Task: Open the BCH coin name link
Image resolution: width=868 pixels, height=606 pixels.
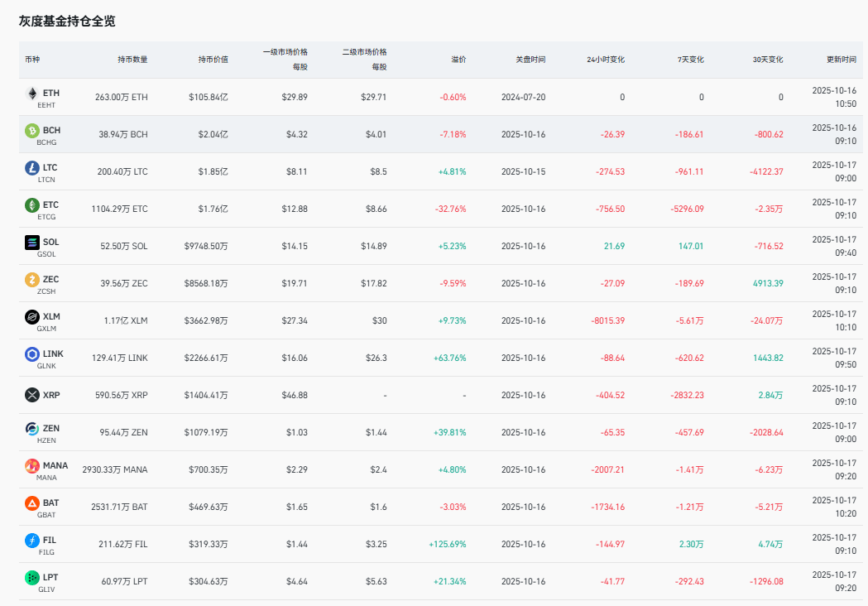Action: [x=51, y=130]
